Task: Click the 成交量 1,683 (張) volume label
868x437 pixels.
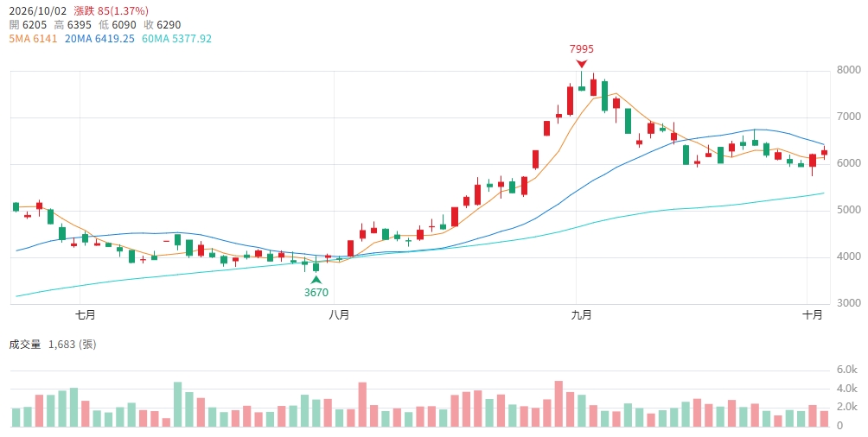Action: (53, 345)
